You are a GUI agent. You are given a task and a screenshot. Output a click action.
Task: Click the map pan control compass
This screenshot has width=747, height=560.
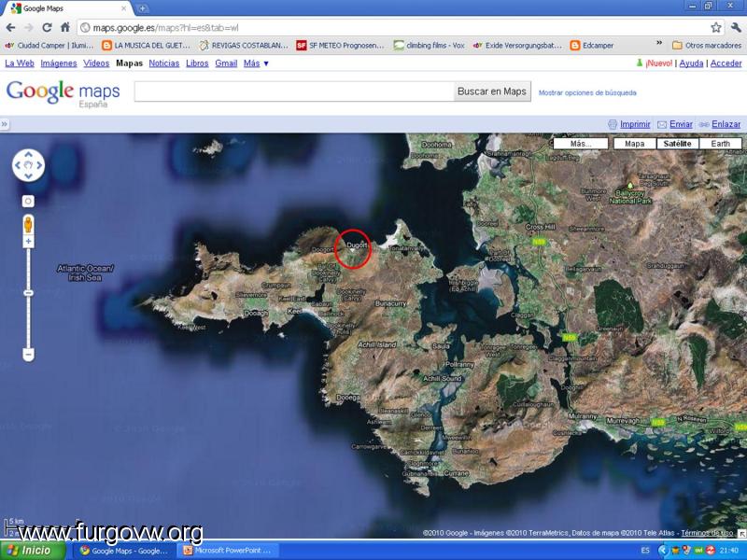[x=28, y=165]
